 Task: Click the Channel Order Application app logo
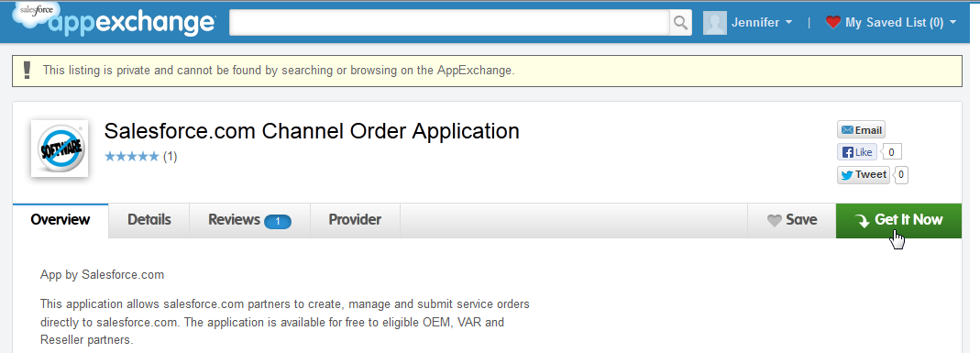tap(60, 148)
